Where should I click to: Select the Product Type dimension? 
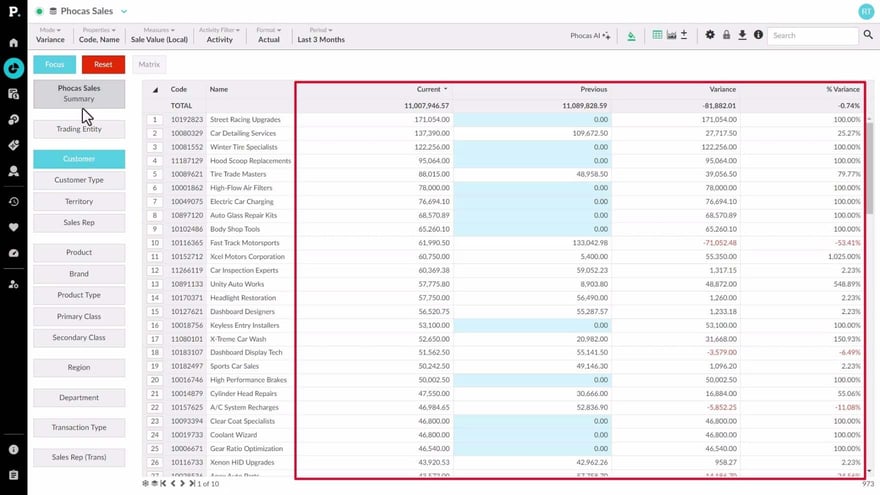click(x=79, y=295)
